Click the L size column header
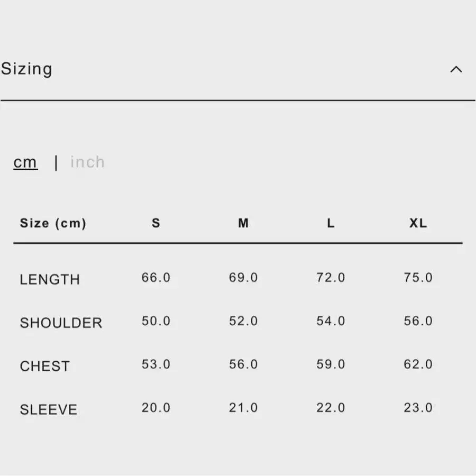The image size is (476, 476). tap(331, 223)
